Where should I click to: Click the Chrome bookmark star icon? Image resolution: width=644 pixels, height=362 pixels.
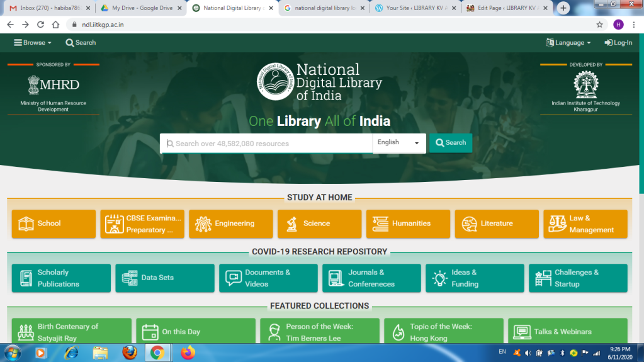pos(599,25)
